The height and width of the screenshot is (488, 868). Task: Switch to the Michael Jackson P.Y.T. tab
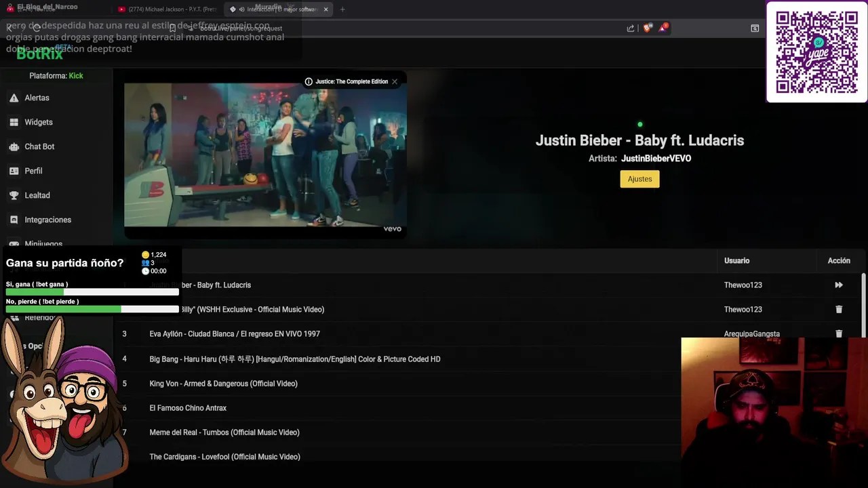[167, 9]
